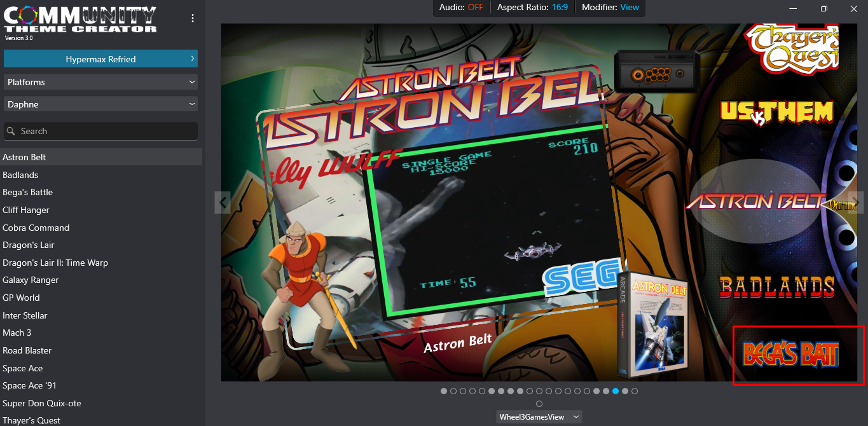
Task: Select Super Don Quix-ote in the list
Action: pos(101,403)
